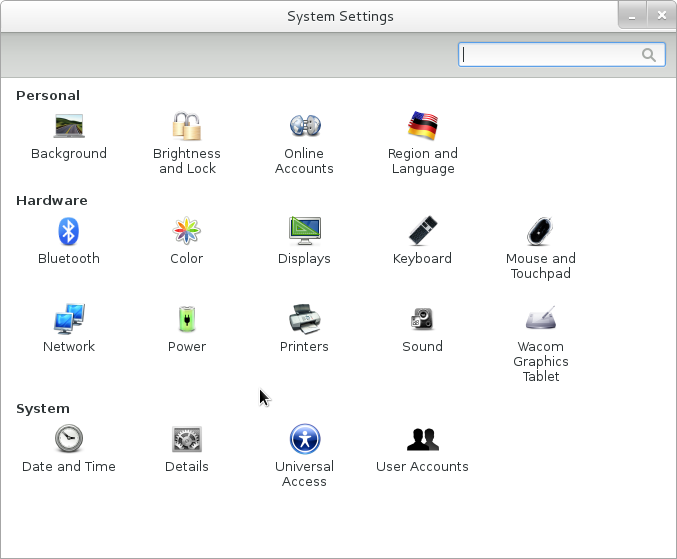Open the Printers icon
677x559 pixels.
pos(305,319)
